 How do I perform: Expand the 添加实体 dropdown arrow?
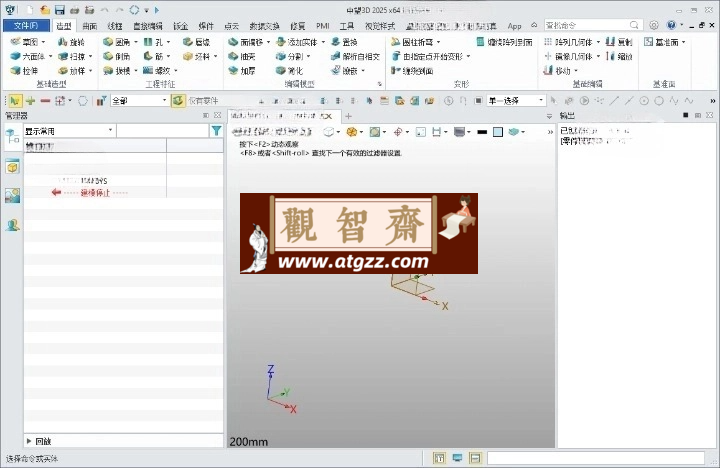[x=323, y=42]
